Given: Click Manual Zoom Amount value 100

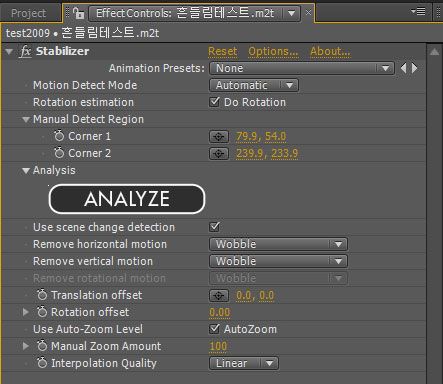Looking at the screenshot, I should (218, 346).
